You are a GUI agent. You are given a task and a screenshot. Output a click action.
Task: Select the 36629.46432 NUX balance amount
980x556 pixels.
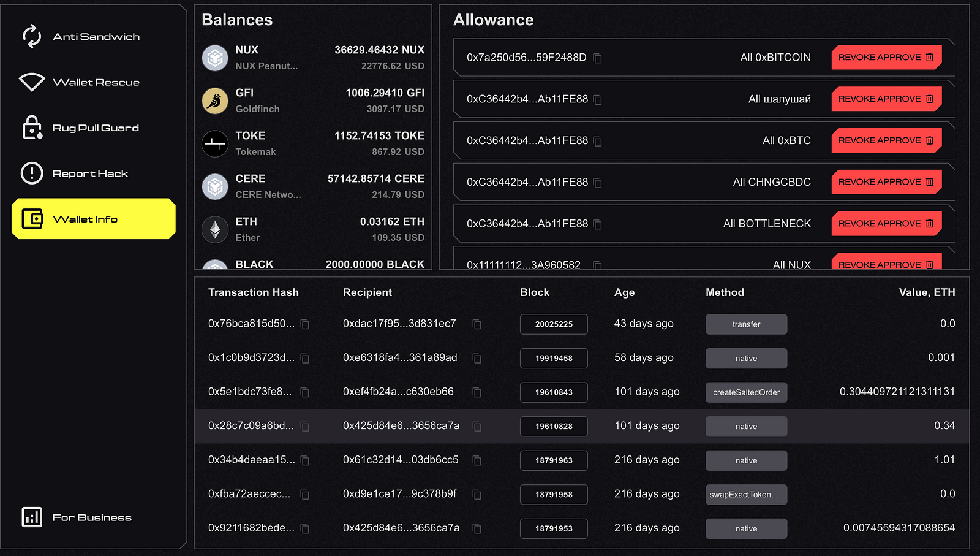(379, 50)
